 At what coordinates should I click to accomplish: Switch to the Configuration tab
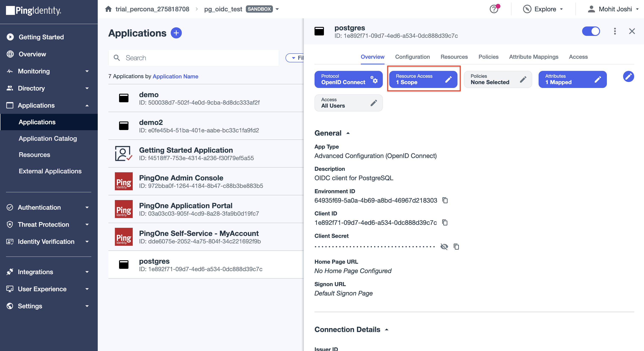pyautogui.click(x=412, y=57)
